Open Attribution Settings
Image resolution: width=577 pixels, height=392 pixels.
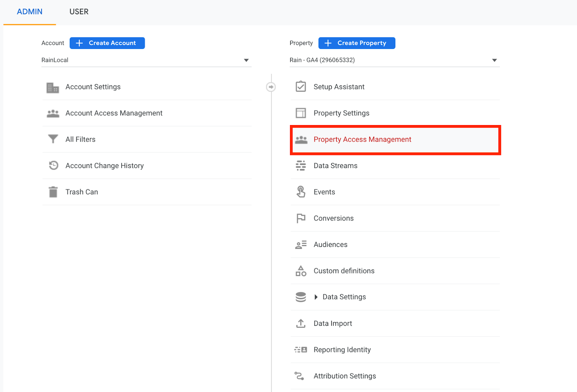pyautogui.click(x=344, y=376)
